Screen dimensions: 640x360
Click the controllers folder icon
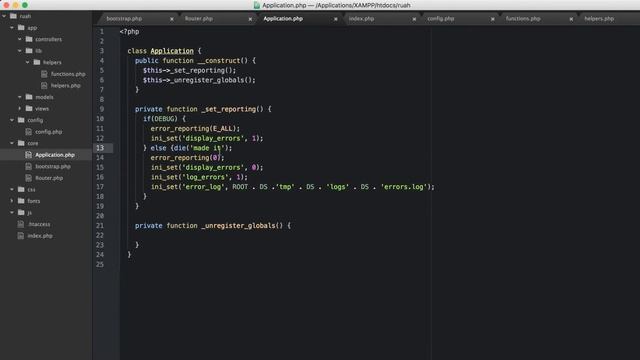coord(29,39)
